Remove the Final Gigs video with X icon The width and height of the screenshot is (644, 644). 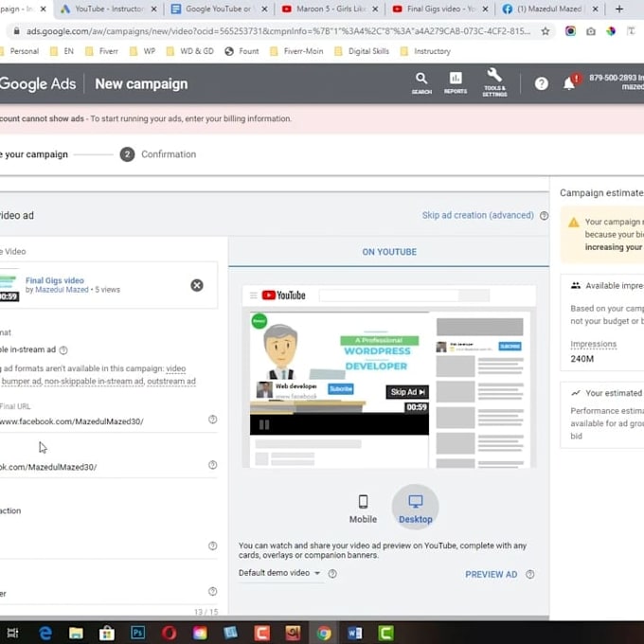(197, 285)
